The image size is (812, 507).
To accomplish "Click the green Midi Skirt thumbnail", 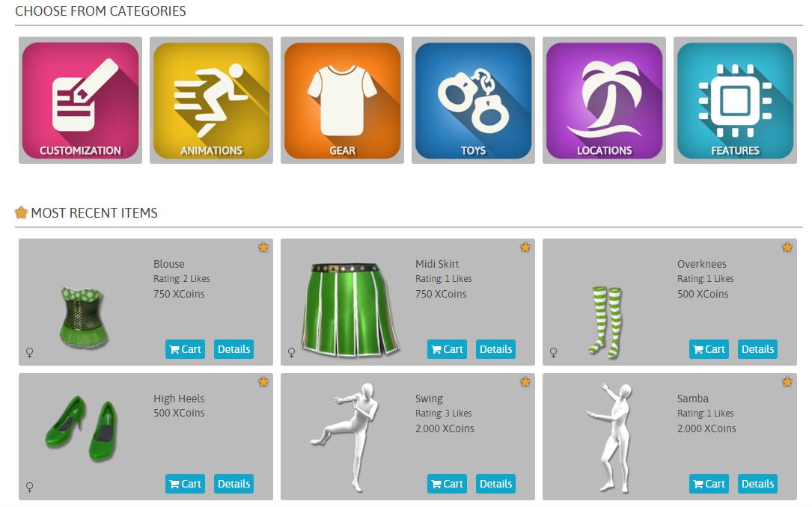I will tap(350, 310).
